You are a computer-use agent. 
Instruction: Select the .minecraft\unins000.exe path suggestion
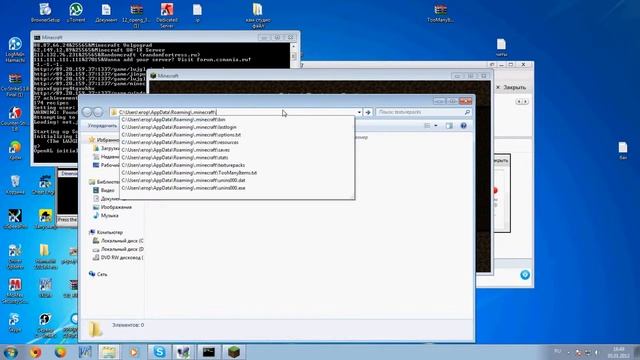click(x=237, y=188)
